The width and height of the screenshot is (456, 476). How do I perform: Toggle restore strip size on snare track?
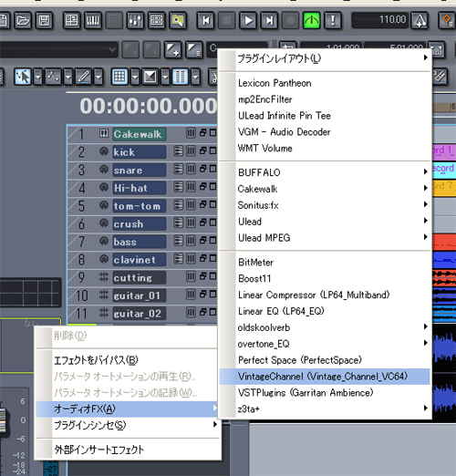click(203, 169)
